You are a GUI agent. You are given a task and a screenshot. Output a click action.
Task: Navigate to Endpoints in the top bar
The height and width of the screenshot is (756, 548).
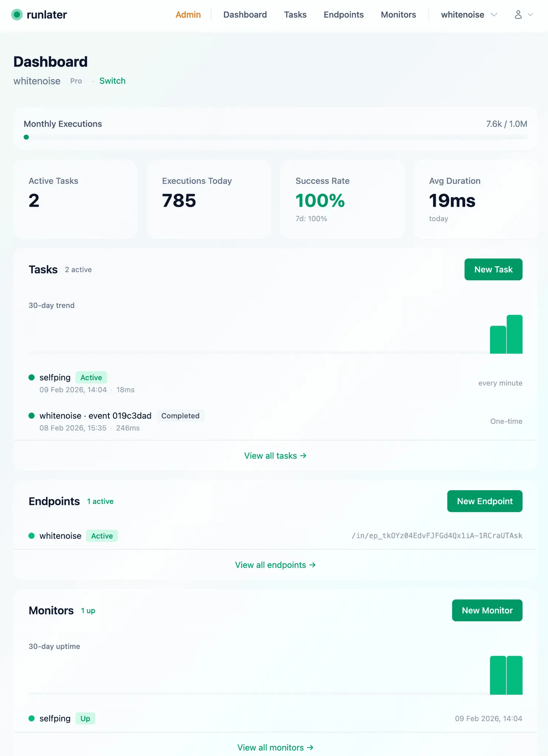click(343, 15)
